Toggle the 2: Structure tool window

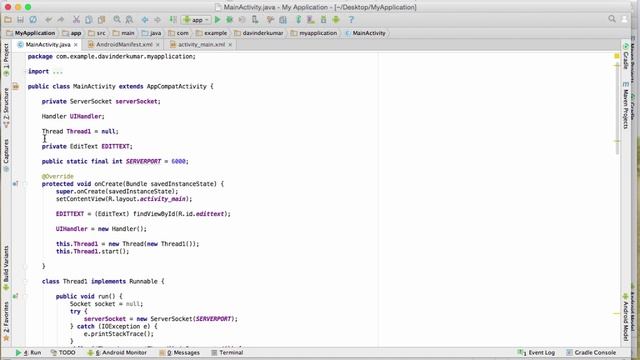point(6,108)
